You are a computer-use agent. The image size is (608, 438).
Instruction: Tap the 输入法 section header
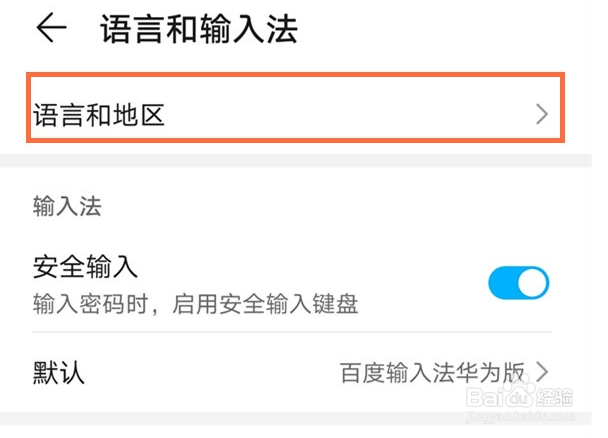67,208
